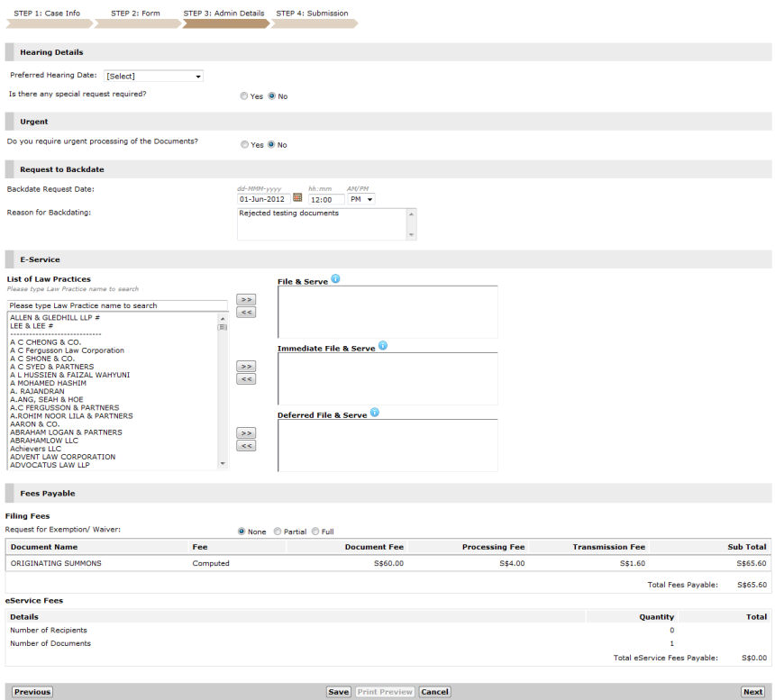Select Yes for special request required

pos(244,96)
